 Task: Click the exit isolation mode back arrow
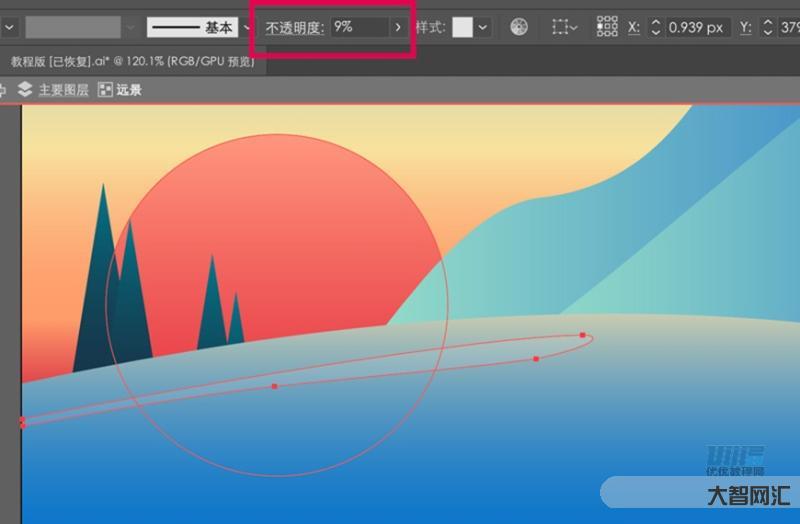(2, 91)
